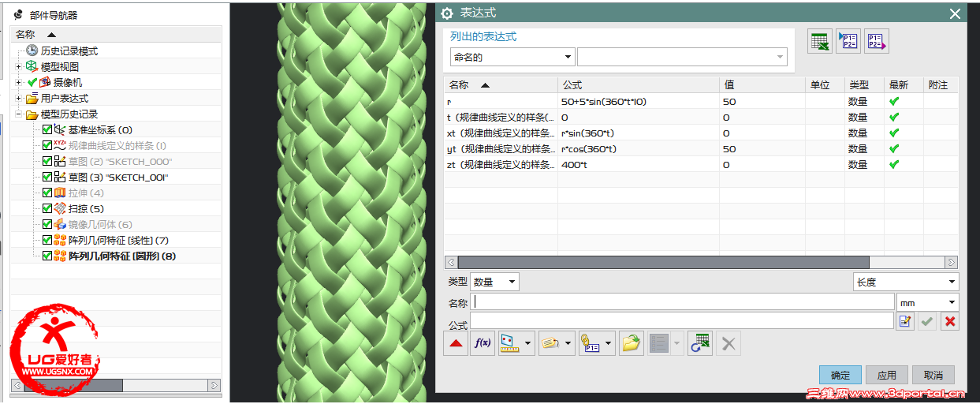
Task: Click the attribute reference tag icon
Action: click(550, 343)
